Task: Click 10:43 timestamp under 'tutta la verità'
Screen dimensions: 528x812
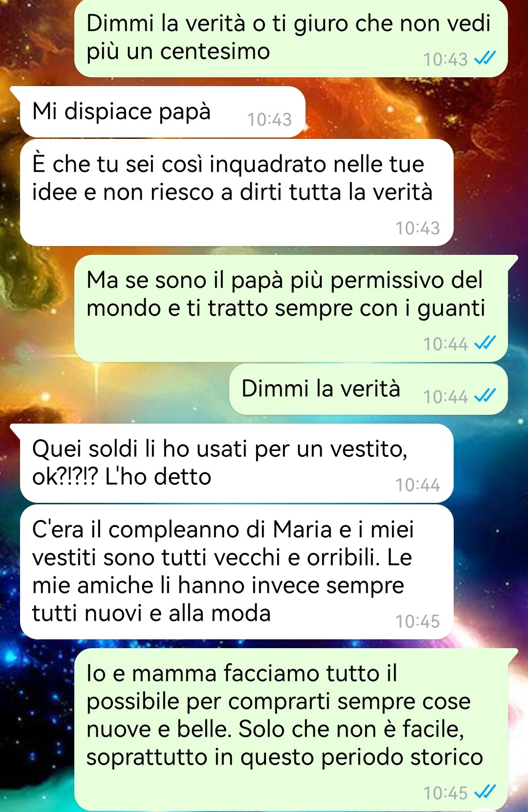Action: coord(418,228)
